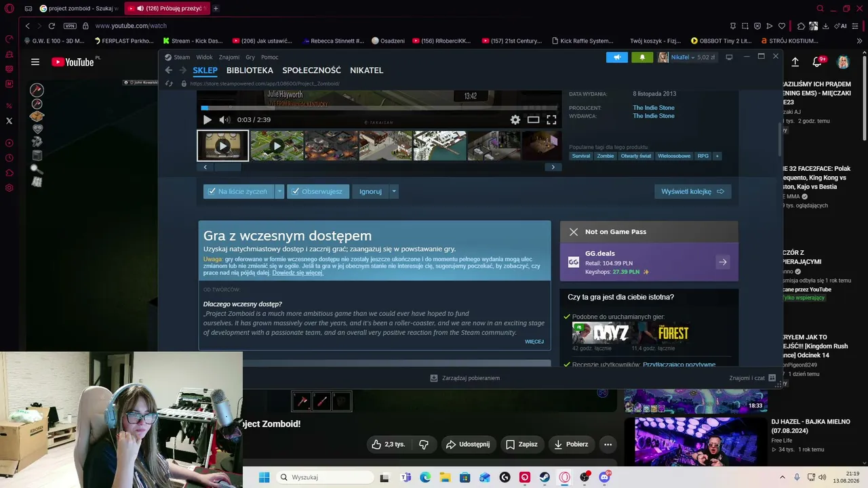The height and width of the screenshot is (488, 868).
Task: Click The Indie Stone producer link
Action: click(654, 108)
